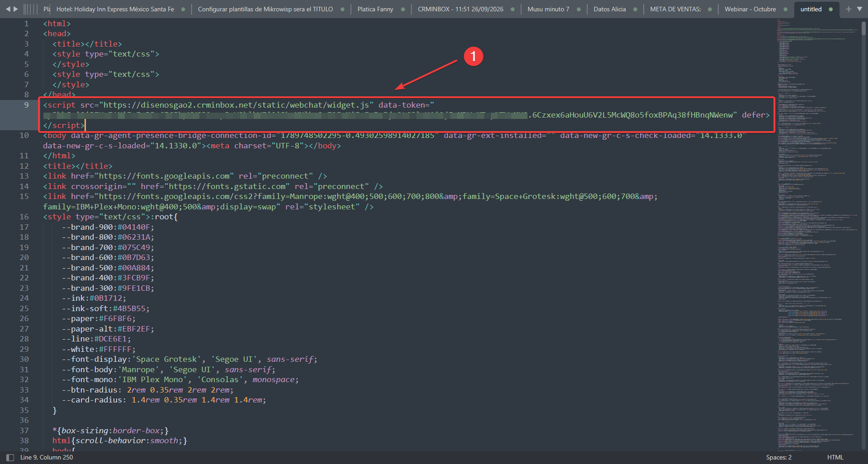
Task: Click the code minimap on the right
Action: pos(817,235)
